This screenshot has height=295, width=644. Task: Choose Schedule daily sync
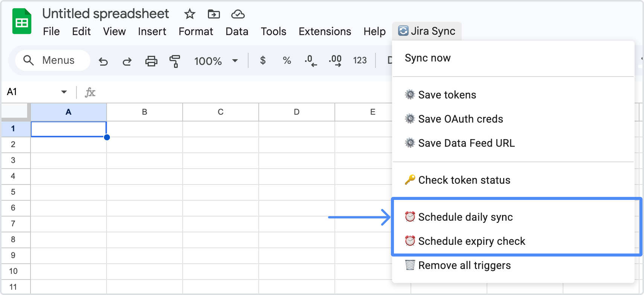click(513, 217)
